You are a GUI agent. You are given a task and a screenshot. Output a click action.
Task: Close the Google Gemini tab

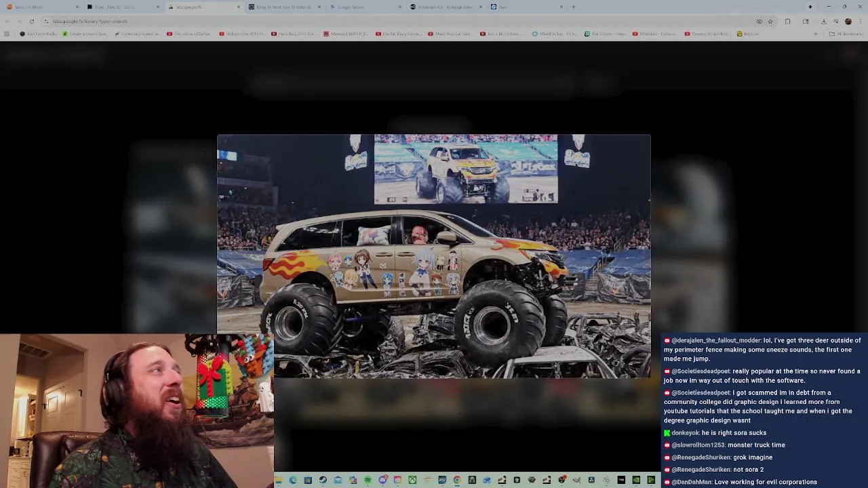(x=400, y=7)
